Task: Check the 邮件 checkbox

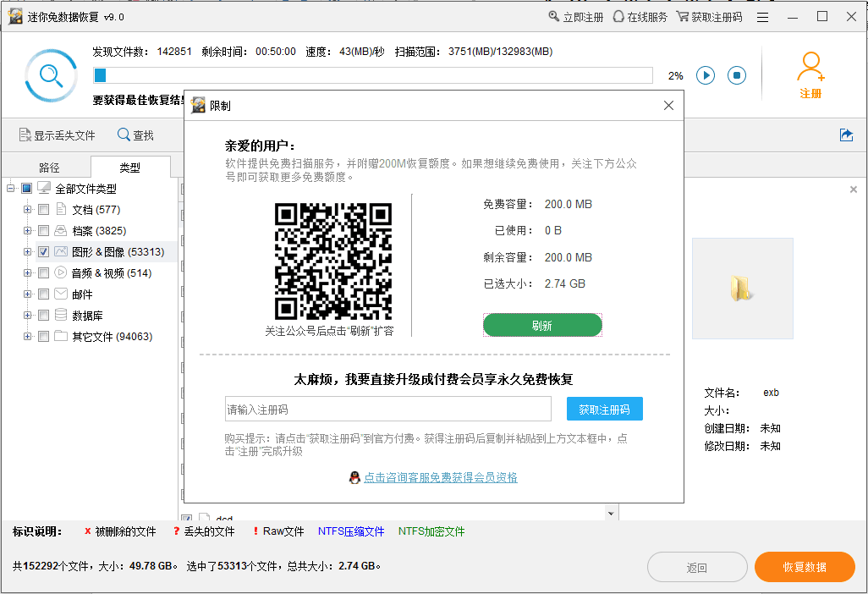Action: [x=44, y=294]
